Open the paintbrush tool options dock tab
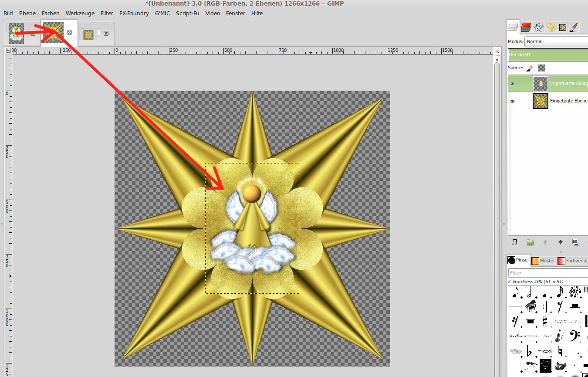The width and height of the screenshot is (588, 377). (x=574, y=27)
